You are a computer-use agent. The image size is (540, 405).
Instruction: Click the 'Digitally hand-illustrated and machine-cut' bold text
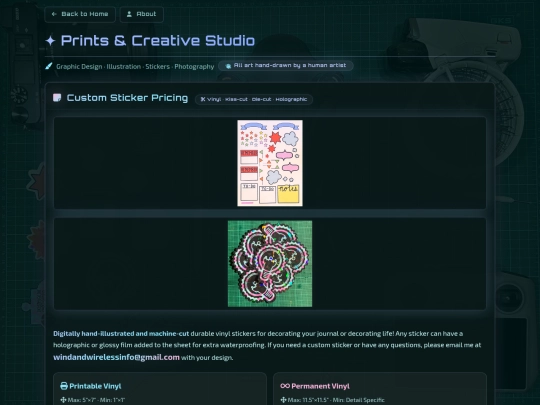[121, 333]
